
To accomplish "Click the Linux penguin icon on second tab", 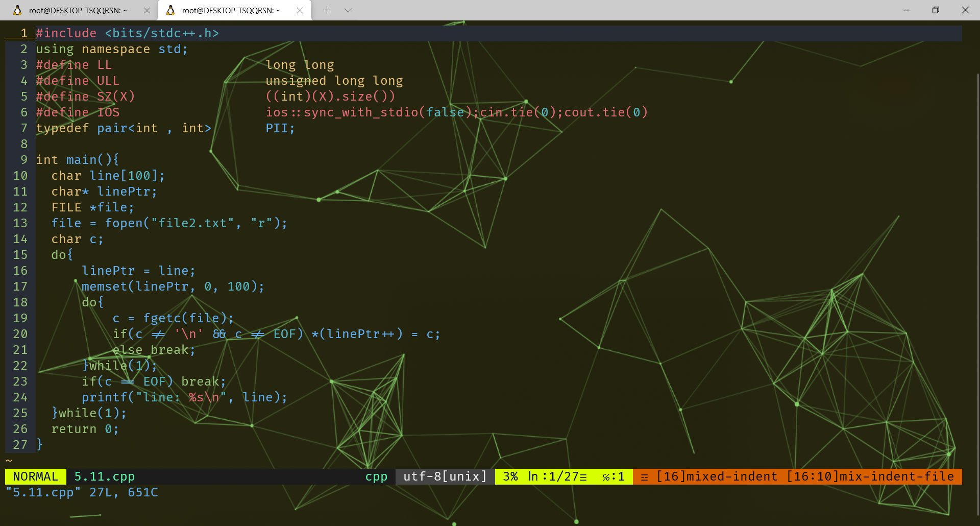I will pos(170,10).
